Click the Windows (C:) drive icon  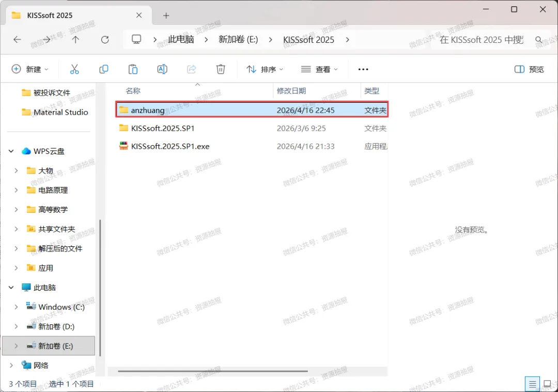click(x=31, y=306)
